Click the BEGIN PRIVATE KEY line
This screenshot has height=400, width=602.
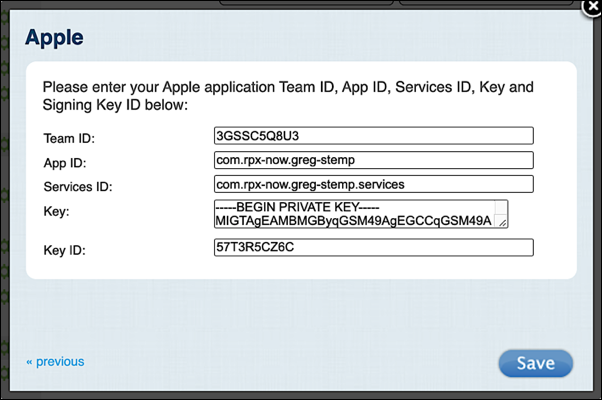(x=292, y=206)
